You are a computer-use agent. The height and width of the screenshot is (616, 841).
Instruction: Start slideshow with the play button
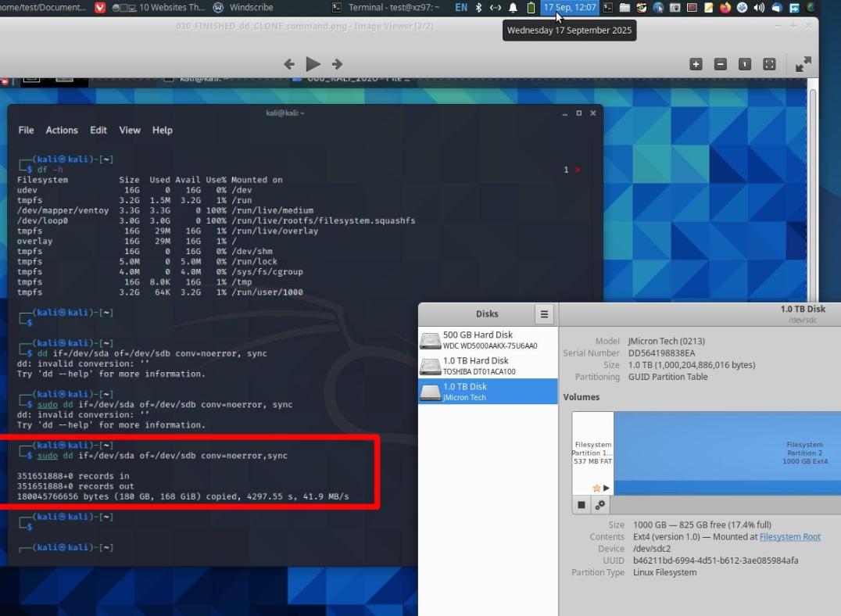313,64
